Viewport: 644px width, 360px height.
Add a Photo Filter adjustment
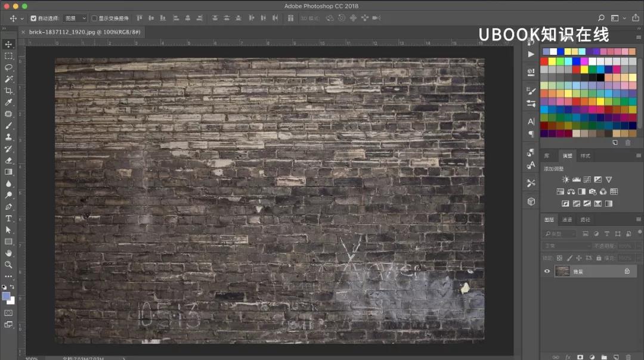click(x=592, y=192)
